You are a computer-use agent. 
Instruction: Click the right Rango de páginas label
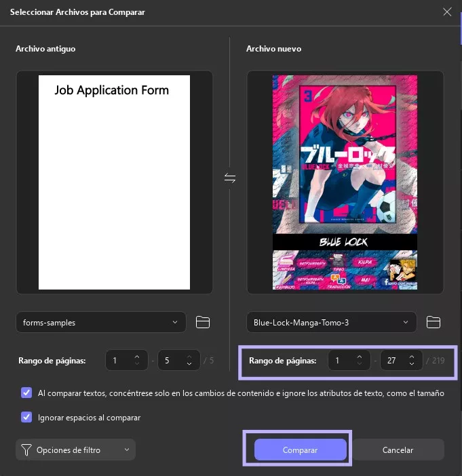(x=283, y=360)
